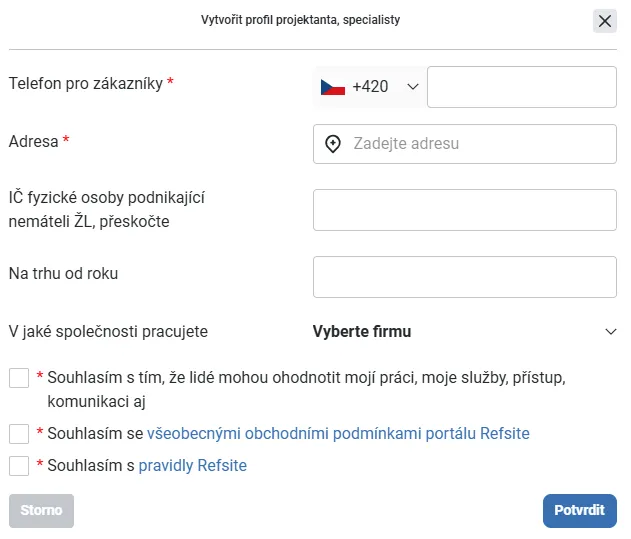The width and height of the screenshot is (631, 539).
Task: Focus the Zadejte adresu address input
Action: [465, 144]
